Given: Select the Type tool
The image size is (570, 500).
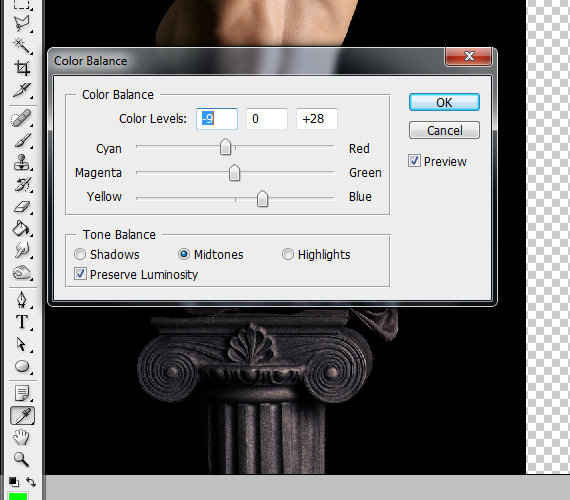Looking at the screenshot, I should click(22, 323).
